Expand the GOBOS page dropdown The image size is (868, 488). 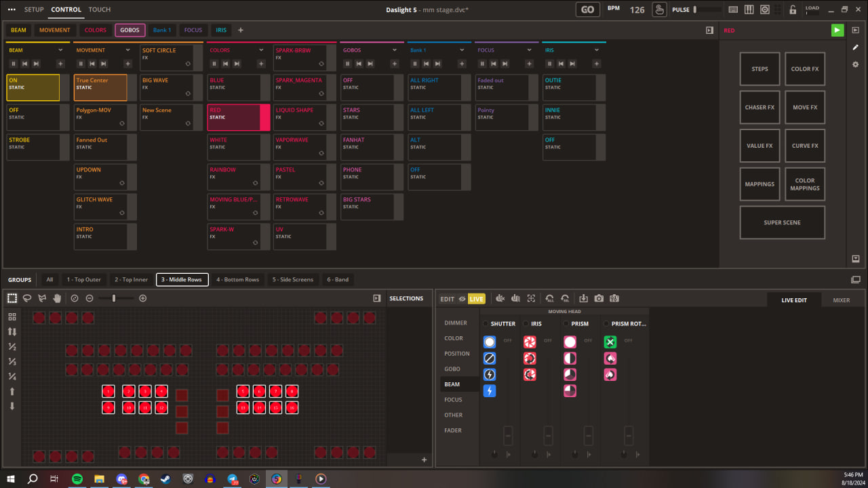(395, 50)
